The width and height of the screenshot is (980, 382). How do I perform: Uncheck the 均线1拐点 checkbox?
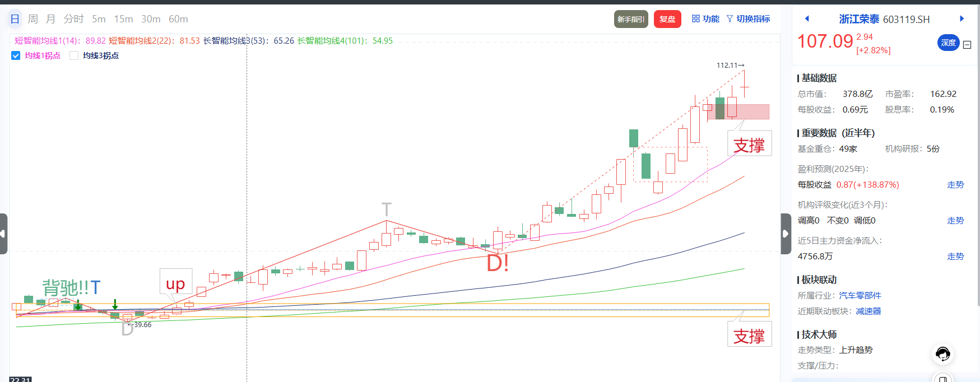(x=16, y=55)
